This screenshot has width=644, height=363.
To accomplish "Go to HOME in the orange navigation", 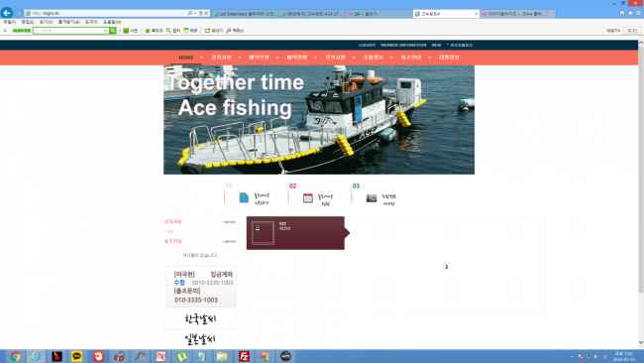I will click(x=185, y=58).
